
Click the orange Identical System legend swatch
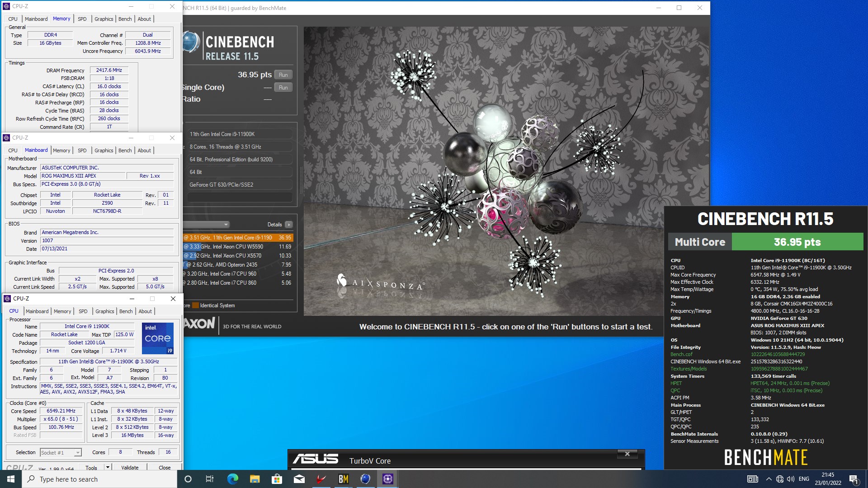tap(196, 305)
